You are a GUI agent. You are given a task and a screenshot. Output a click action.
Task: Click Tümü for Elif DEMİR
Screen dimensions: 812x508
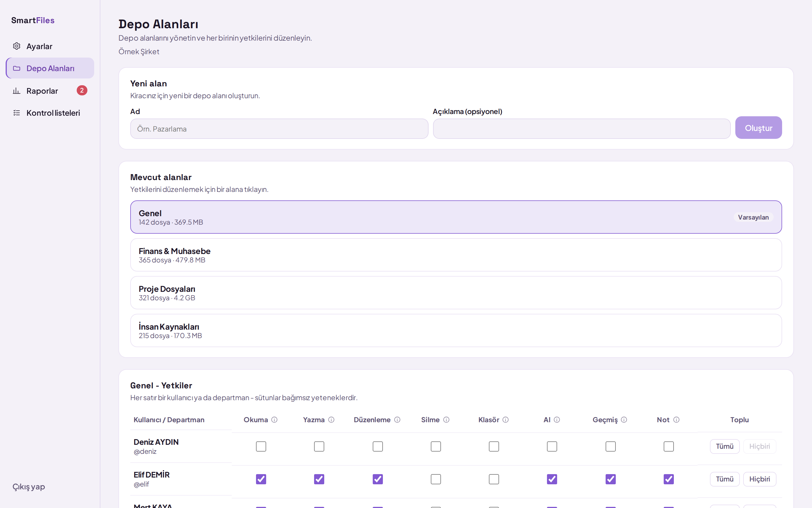pyautogui.click(x=725, y=479)
